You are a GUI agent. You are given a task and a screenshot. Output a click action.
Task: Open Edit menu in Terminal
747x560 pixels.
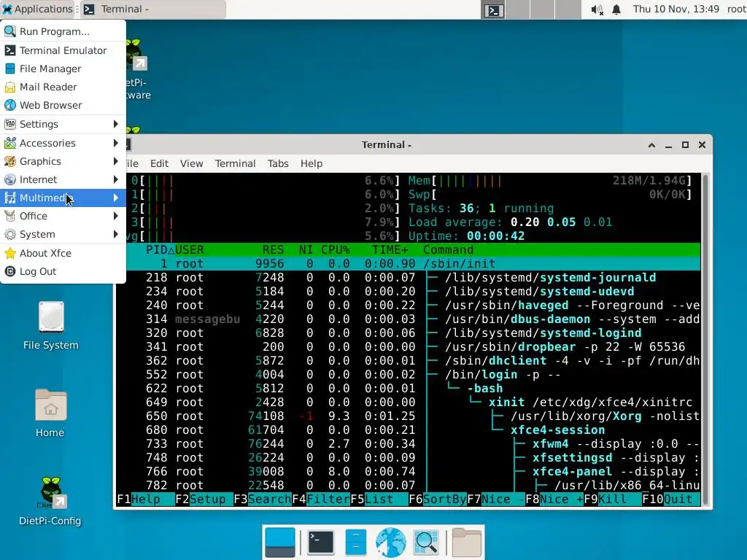159,164
